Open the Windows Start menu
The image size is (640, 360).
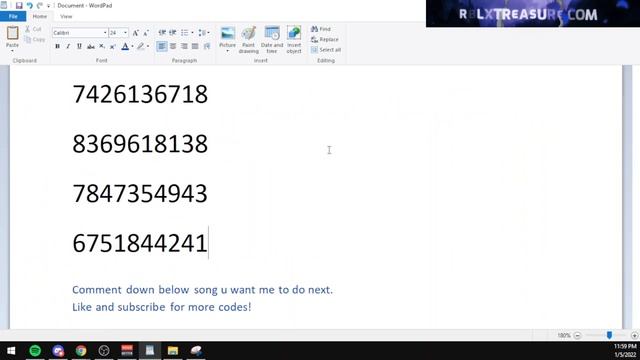pos(11,351)
